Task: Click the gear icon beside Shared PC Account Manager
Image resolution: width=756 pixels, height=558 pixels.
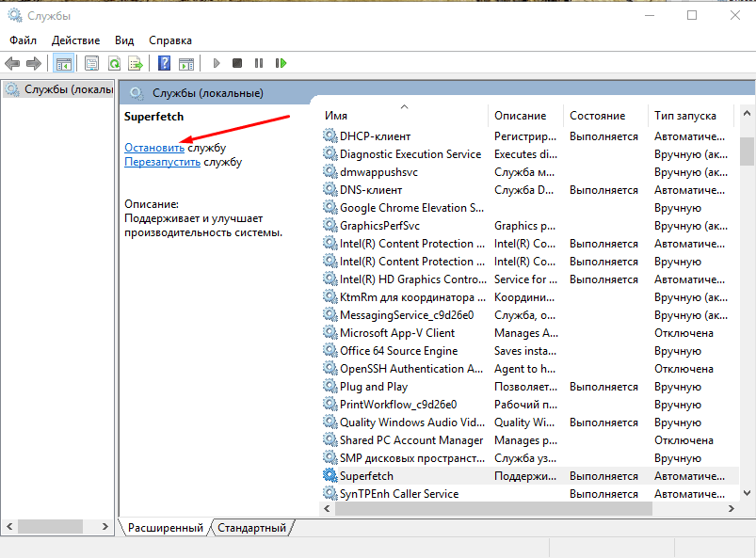Action: [330, 440]
